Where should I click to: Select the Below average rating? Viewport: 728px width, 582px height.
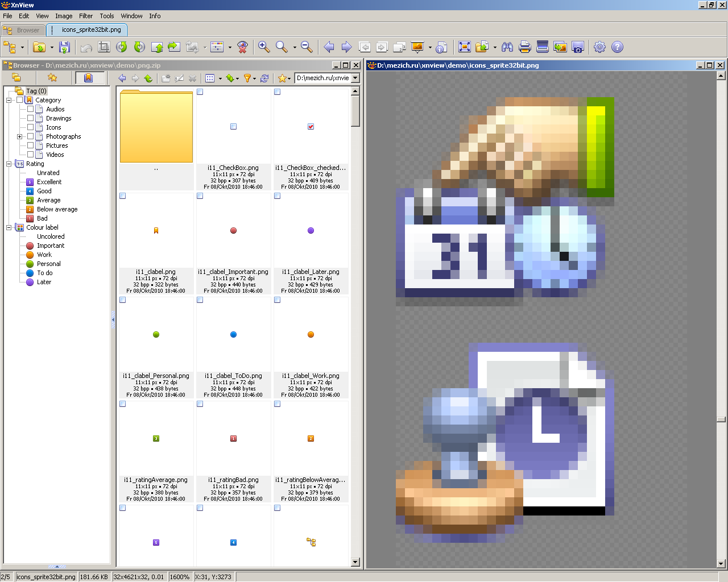57,209
